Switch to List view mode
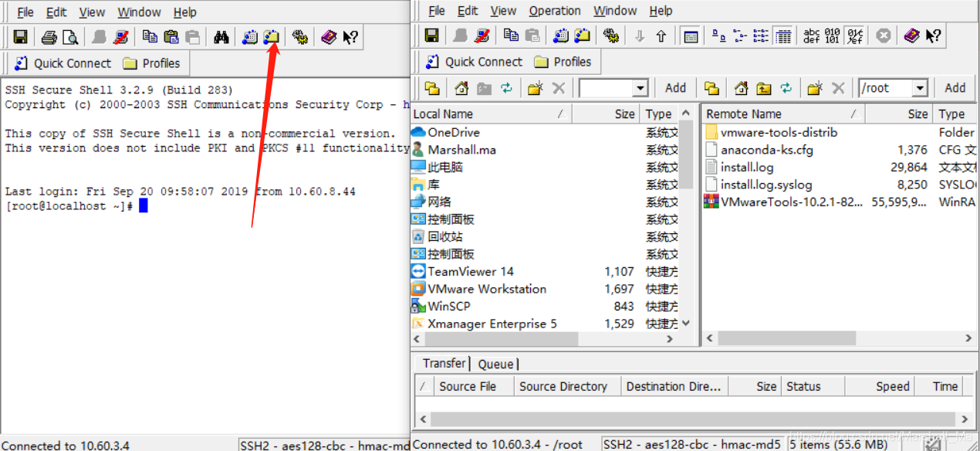Screen dimensions: 980x451 (x=761, y=35)
